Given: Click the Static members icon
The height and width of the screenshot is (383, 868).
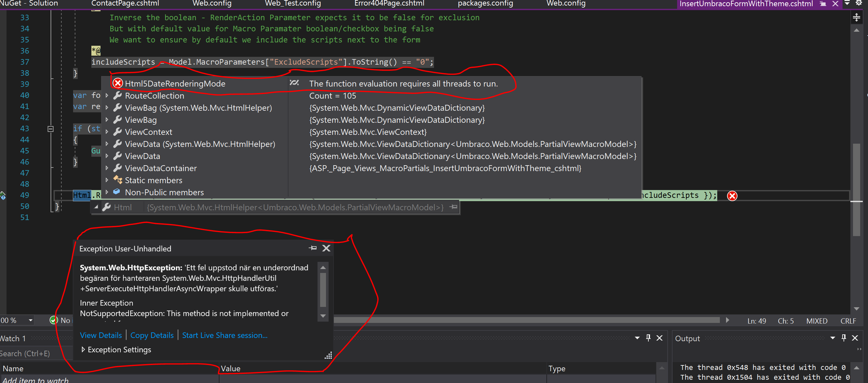Looking at the screenshot, I should tap(117, 180).
